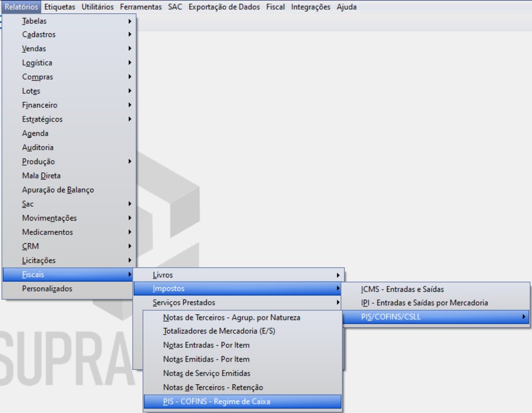Select Personalizados menu entry
532x413 pixels.
coord(47,289)
